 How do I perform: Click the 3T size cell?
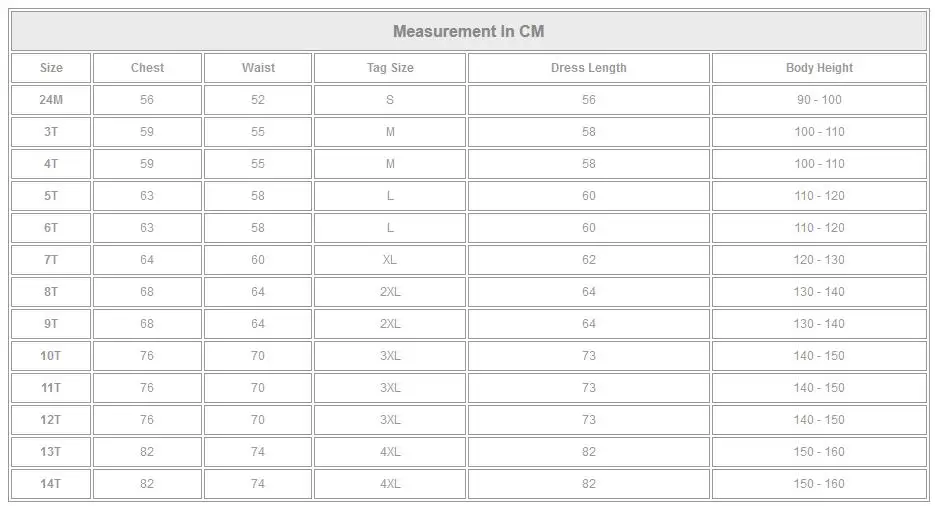coord(51,132)
